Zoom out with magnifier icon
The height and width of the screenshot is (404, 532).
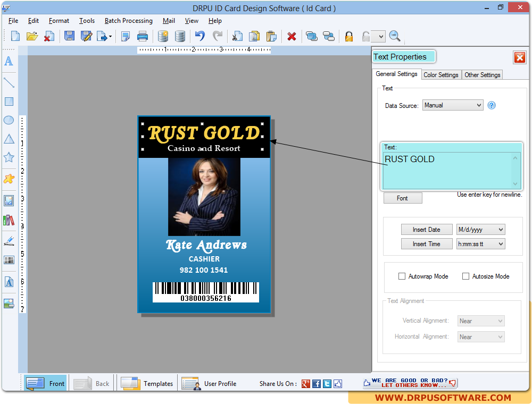point(395,36)
